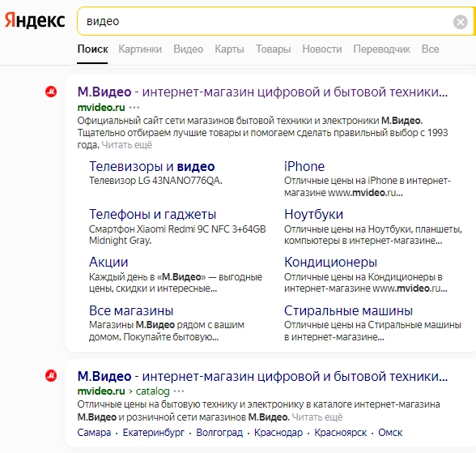This screenshot has width=476, height=453.
Task: Open the three-dot menu next to mvideo.ru
Action: coord(134,107)
